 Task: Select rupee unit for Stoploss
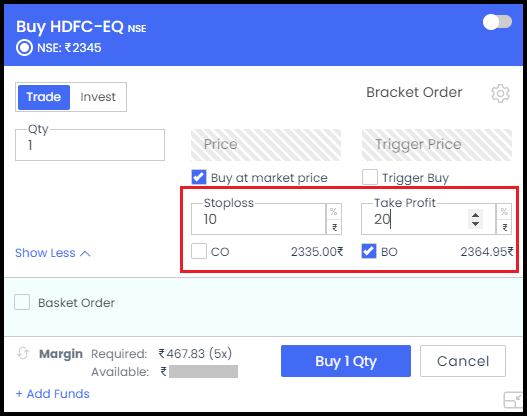(x=333, y=227)
